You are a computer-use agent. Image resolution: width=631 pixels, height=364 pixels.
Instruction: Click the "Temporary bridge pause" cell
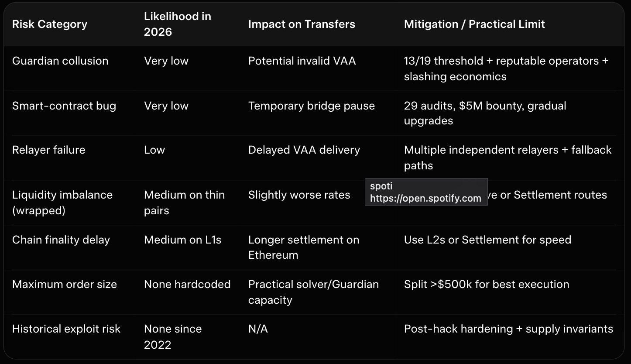[x=312, y=106]
